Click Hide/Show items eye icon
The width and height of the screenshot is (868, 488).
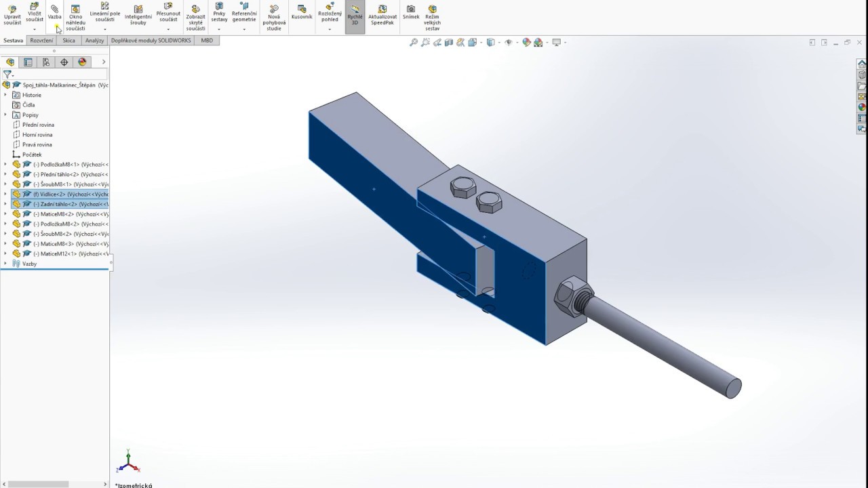click(x=508, y=42)
